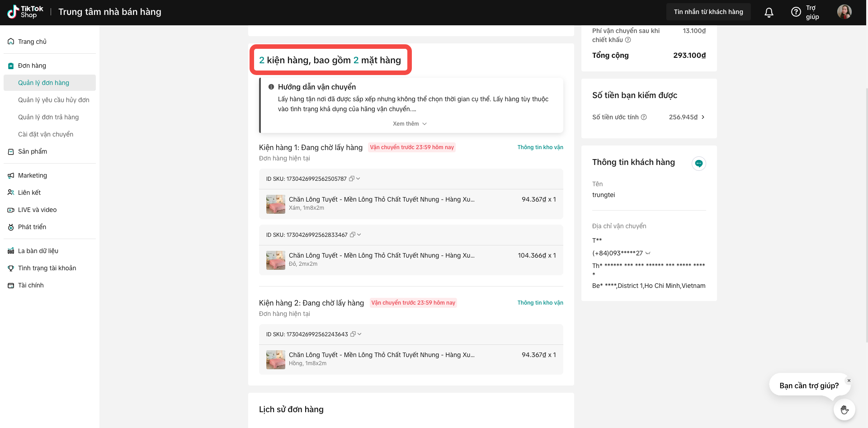The width and height of the screenshot is (868, 428).
Task: Close the Bạn cần trợ giúp popup
Action: tap(849, 381)
